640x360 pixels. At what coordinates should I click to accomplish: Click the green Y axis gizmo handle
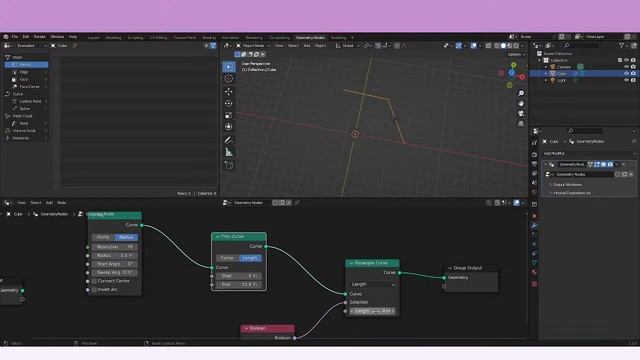513,65
